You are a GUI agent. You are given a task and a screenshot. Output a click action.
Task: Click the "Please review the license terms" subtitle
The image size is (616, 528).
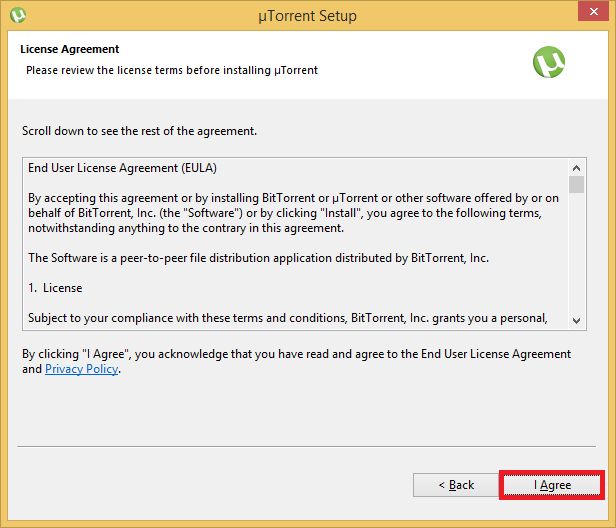pos(172,70)
